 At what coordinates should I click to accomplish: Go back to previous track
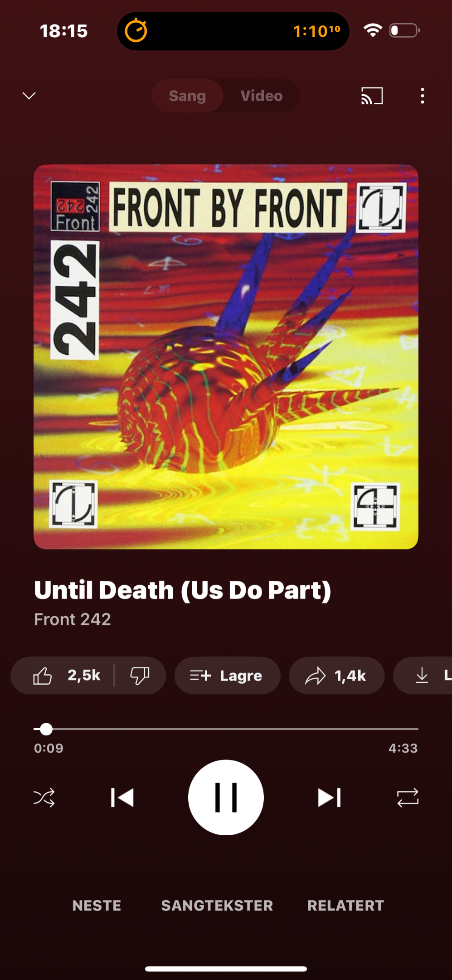click(x=122, y=798)
